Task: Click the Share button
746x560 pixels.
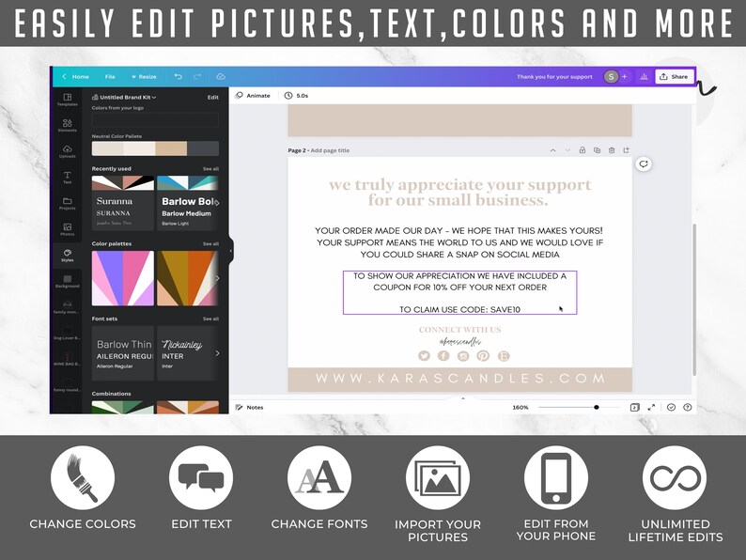Action: pyautogui.click(x=675, y=76)
